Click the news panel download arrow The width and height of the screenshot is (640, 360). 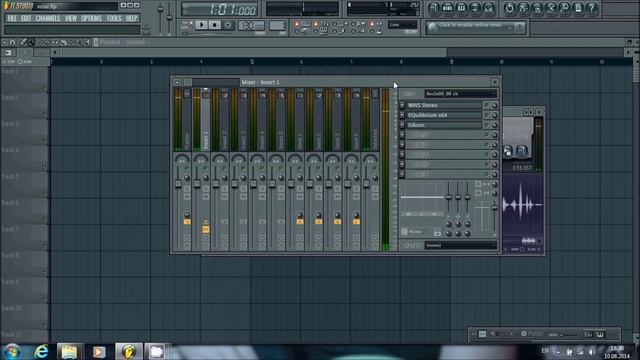tap(520, 27)
